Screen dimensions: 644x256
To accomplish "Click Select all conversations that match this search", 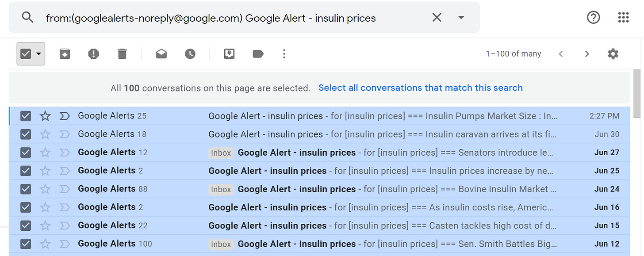I will point(421,88).
